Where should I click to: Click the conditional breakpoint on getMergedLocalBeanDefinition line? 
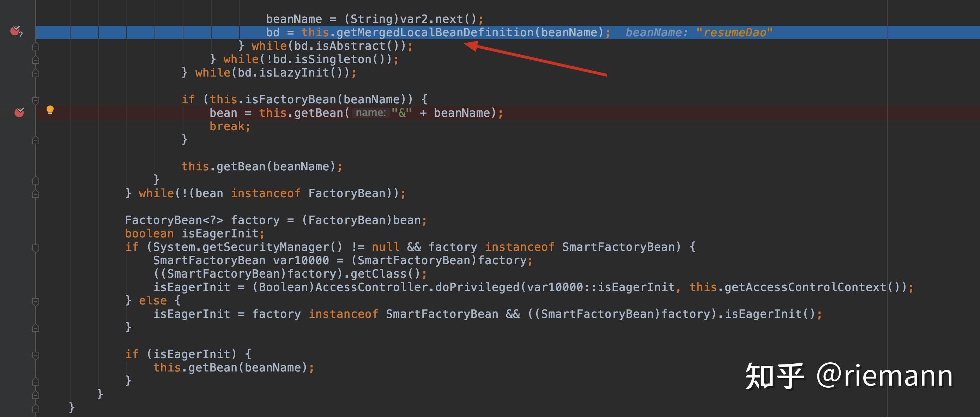click(x=15, y=31)
